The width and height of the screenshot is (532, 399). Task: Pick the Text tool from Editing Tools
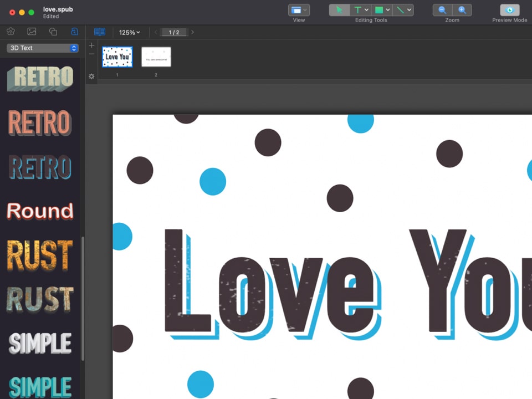359,9
